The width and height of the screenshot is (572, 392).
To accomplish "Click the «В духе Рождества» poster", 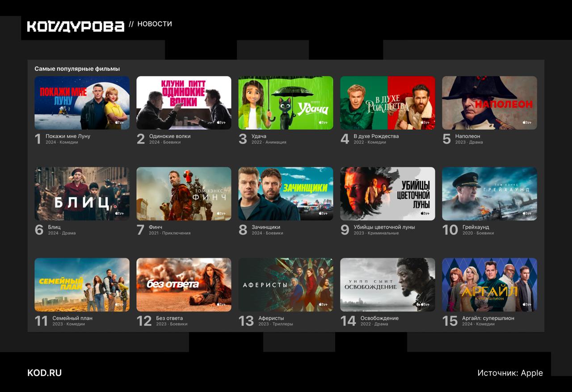I will click(x=387, y=103).
